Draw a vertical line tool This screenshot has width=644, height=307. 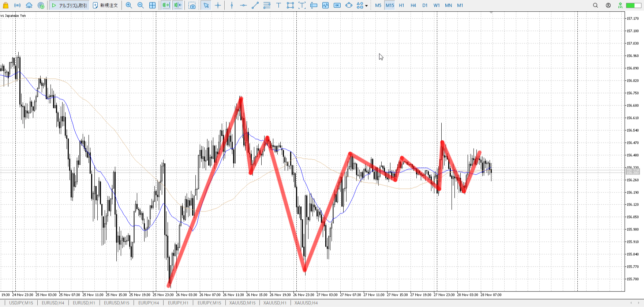232,5
